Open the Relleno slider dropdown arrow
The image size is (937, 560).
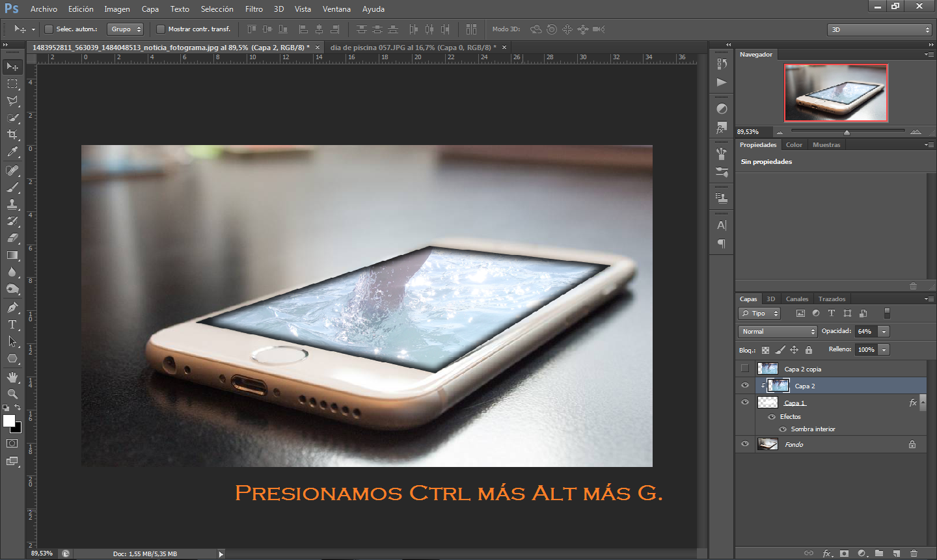(884, 350)
